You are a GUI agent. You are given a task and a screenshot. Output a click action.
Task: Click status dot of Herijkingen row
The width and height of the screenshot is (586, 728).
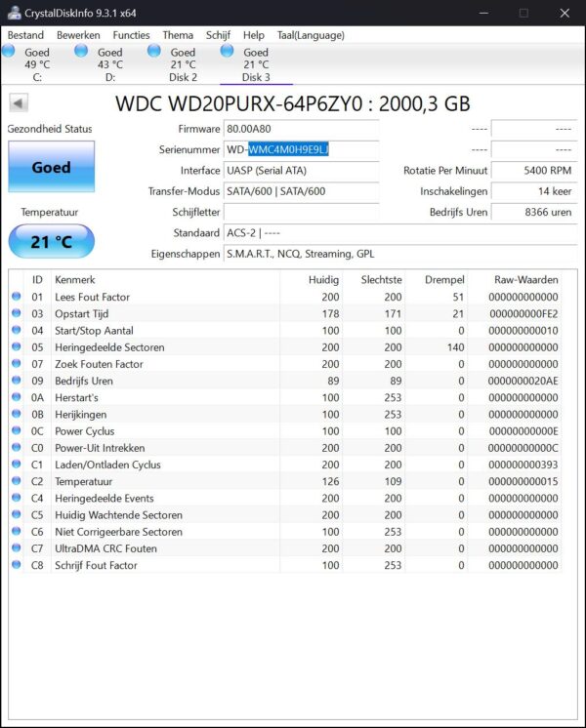(x=17, y=414)
